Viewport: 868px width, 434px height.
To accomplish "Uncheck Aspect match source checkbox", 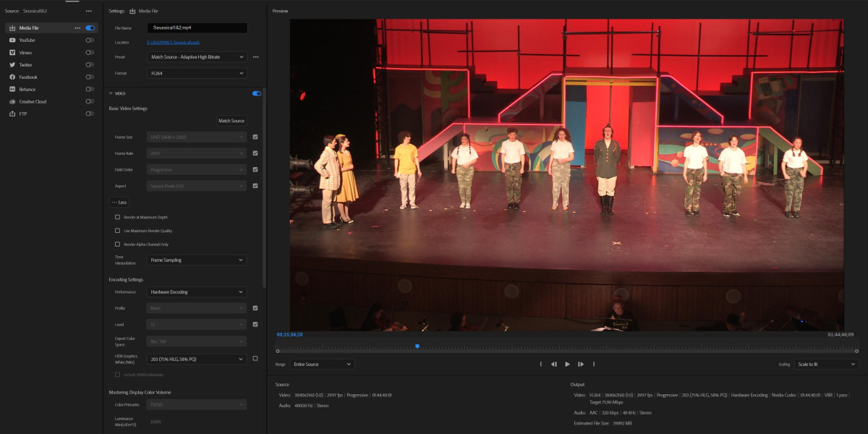I will pyautogui.click(x=255, y=186).
